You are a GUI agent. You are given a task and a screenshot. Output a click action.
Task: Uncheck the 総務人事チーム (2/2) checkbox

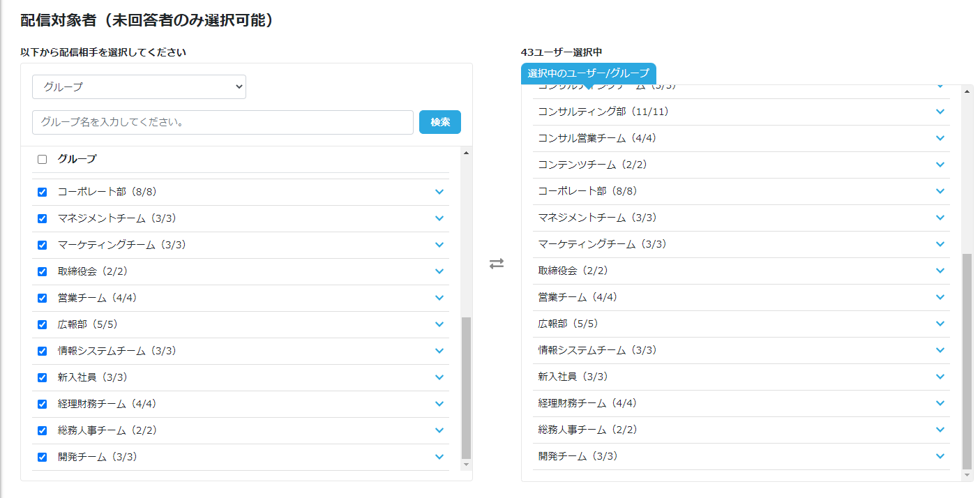[x=42, y=430]
